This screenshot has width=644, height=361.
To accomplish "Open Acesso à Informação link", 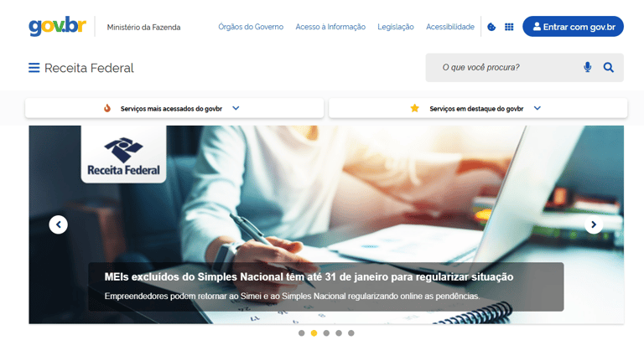I will point(330,27).
